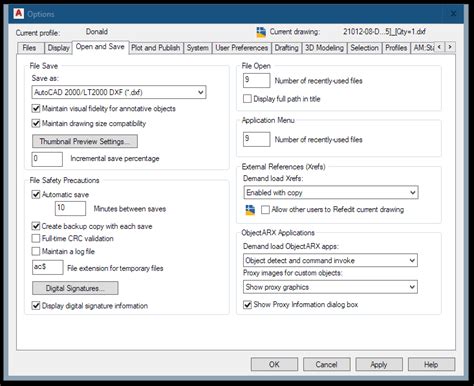Image resolution: width=474 pixels, height=386 pixels.
Task: Open the Plot and Publish tab
Action: pos(156,48)
